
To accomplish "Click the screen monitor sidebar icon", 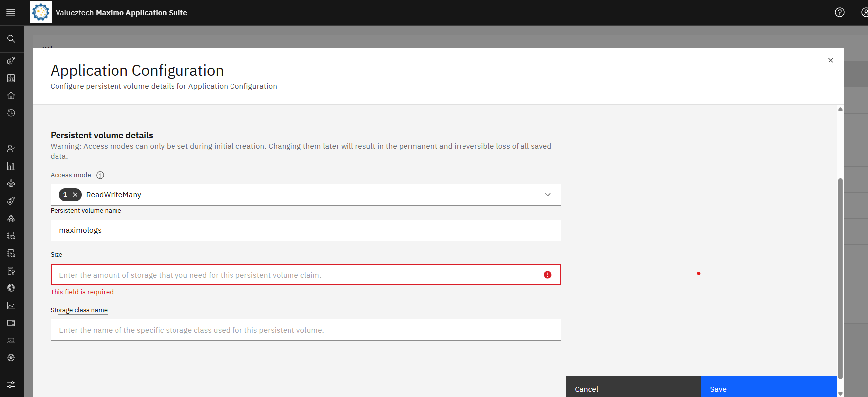I will click(11, 340).
